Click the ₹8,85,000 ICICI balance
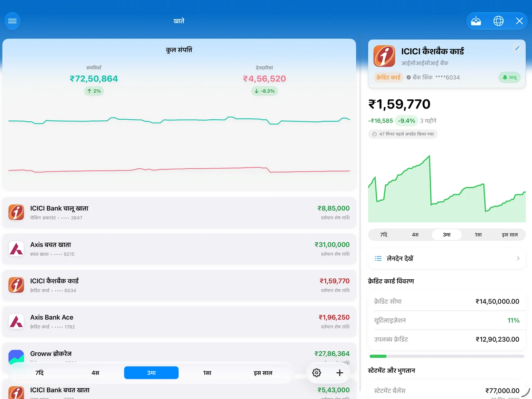Screen dimensions: 532x399 pyautogui.click(x=333, y=208)
